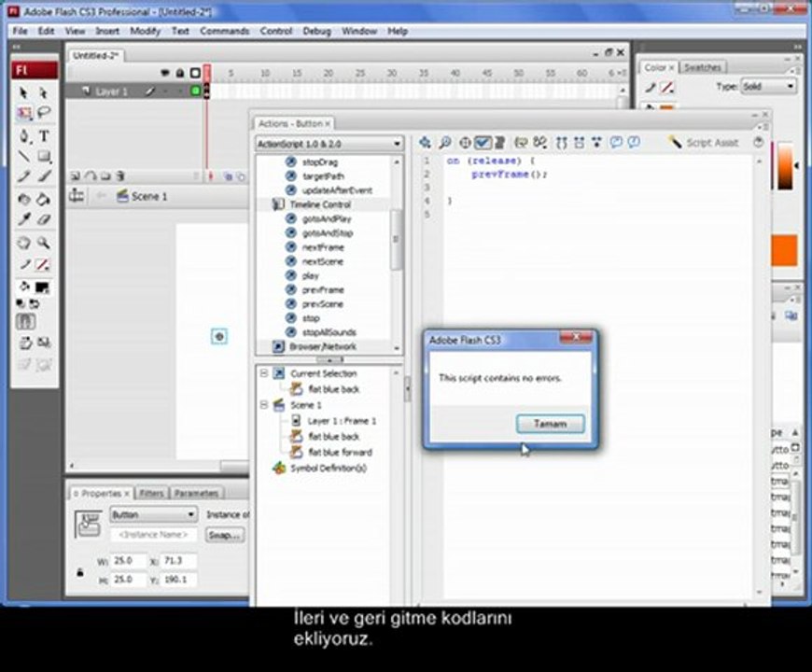812x672 pixels.
Task: Toggle Layer 1 outline color square
Action: (x=196, y=91)
